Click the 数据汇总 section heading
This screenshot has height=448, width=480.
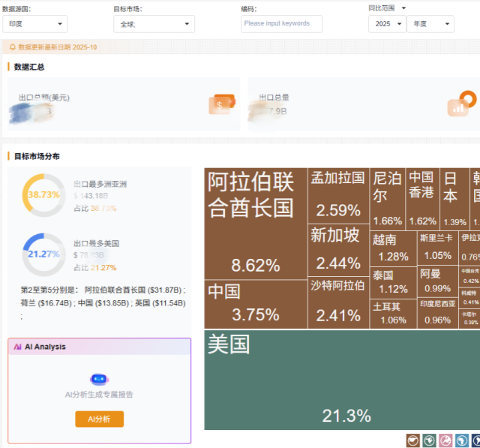(x=29, y=67)
